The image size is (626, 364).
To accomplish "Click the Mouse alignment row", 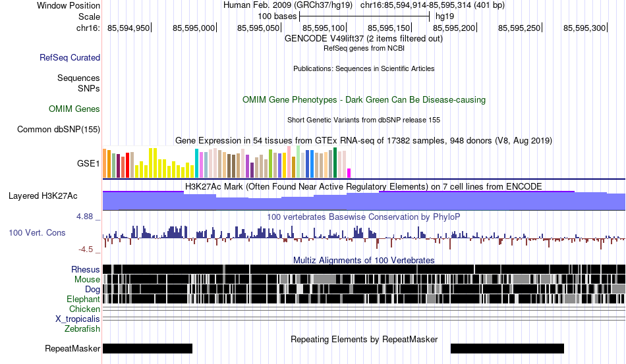I will pyautogui.click(x=364, y=279).
